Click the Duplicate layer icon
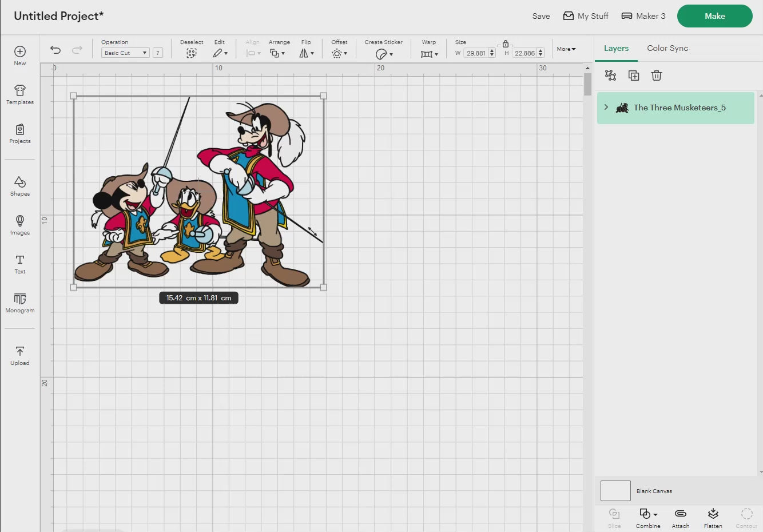The width and height of the screenshot is (763, 532). coord(634,76)
